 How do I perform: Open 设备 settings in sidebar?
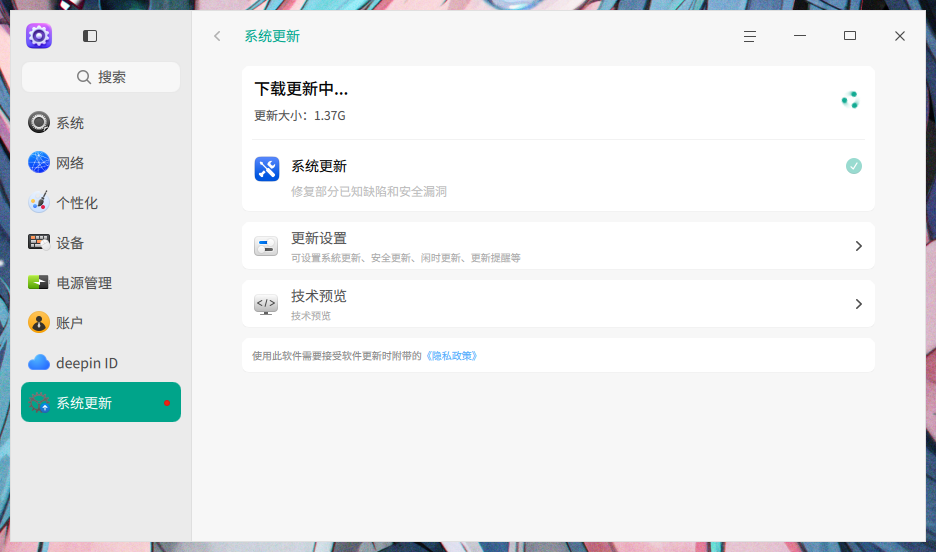[101, 243]
